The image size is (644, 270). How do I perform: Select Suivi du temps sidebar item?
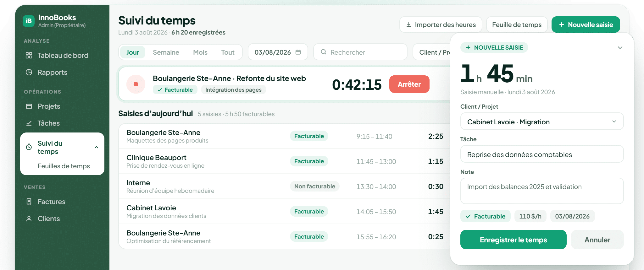point(62,147)
